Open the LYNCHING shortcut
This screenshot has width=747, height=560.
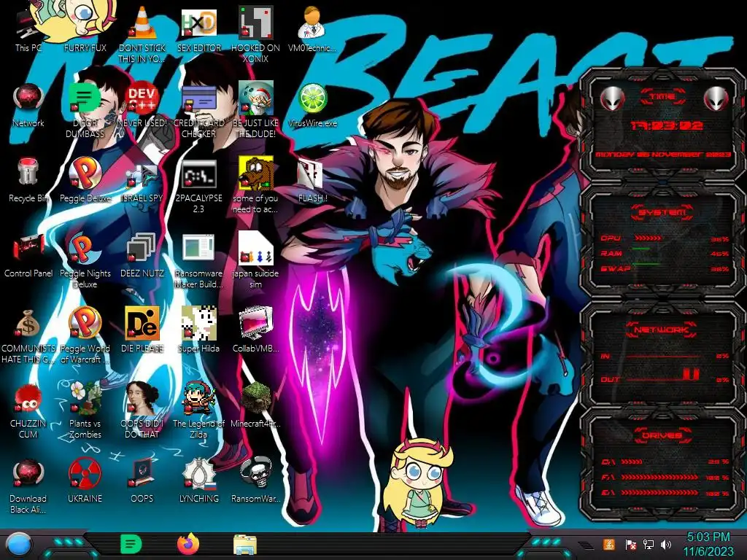198,481
